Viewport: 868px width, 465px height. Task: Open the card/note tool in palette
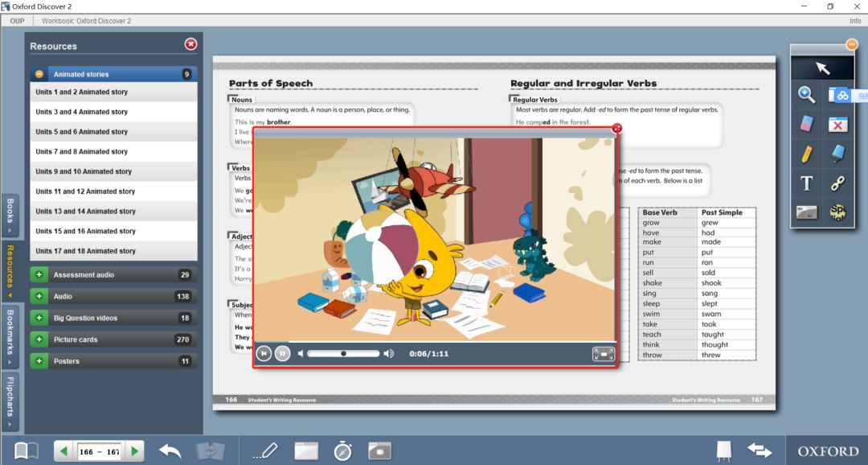pos(807,212)
